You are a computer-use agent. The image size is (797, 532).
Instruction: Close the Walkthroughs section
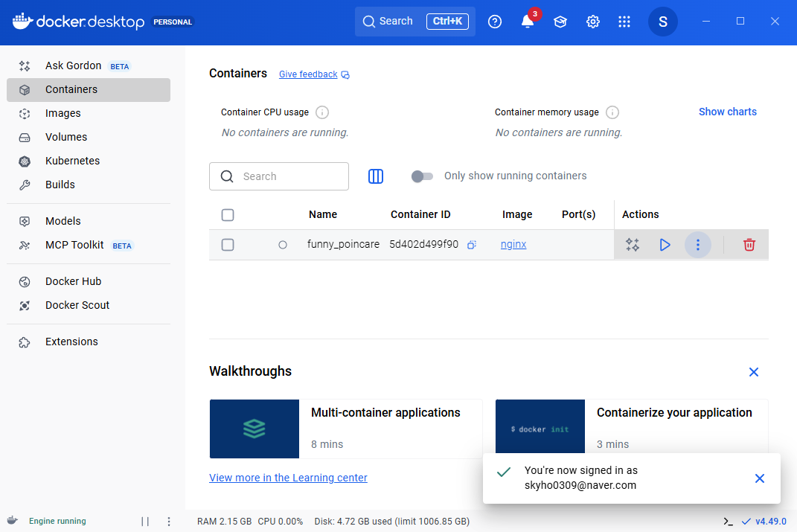(754, 372)
